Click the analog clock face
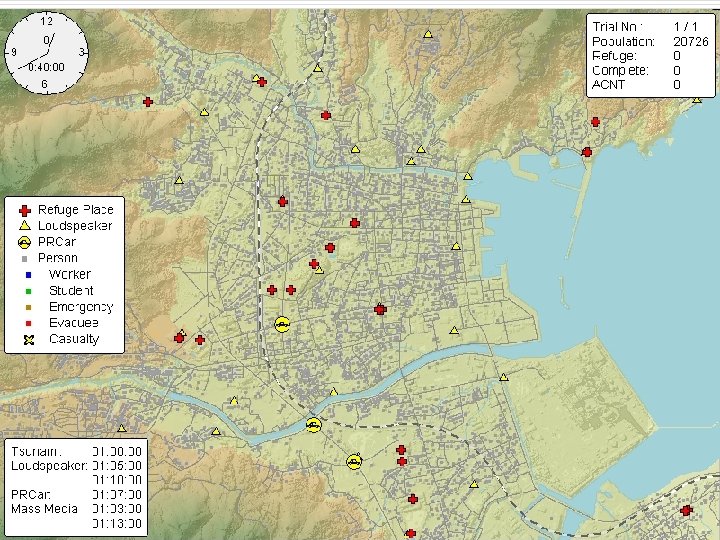This screenshot has width=720, height=540. [x=46, y=52]
